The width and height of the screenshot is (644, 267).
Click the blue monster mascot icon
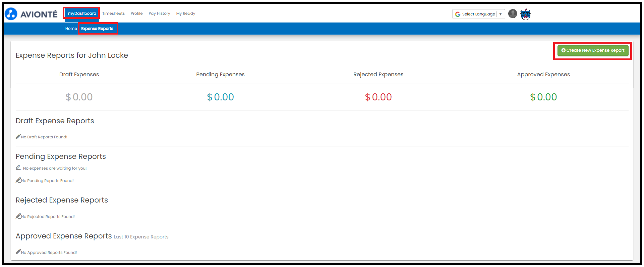[x=525, y=14]
